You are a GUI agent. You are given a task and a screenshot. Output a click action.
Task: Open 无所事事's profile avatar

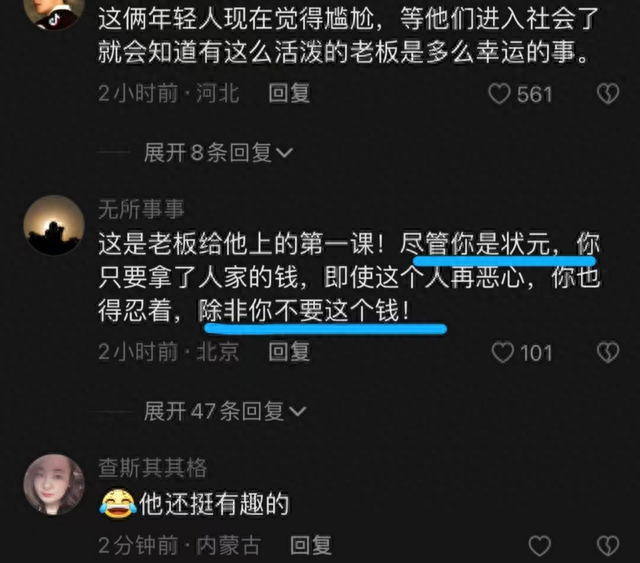click(x=54, y=225)
